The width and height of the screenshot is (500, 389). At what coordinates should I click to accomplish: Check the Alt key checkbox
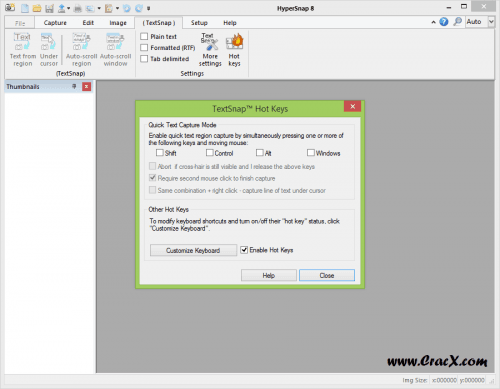[x=260, y=153]
